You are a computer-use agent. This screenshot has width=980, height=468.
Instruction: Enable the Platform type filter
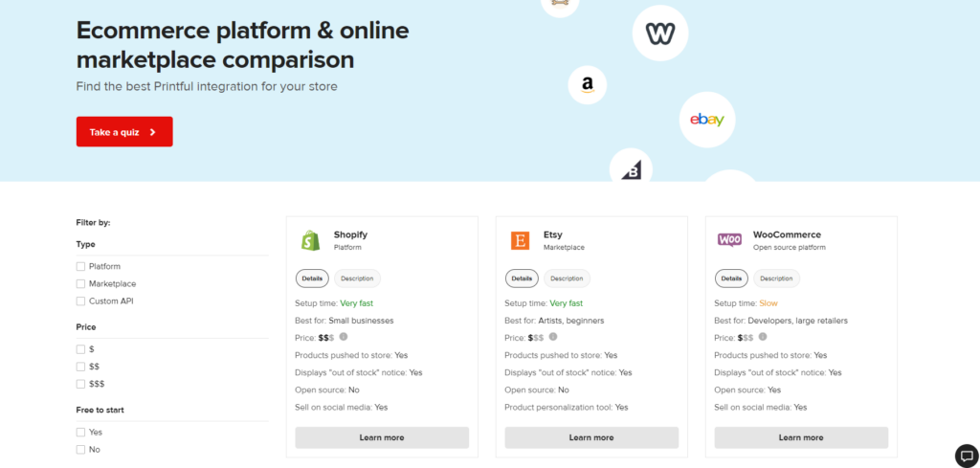80,266
